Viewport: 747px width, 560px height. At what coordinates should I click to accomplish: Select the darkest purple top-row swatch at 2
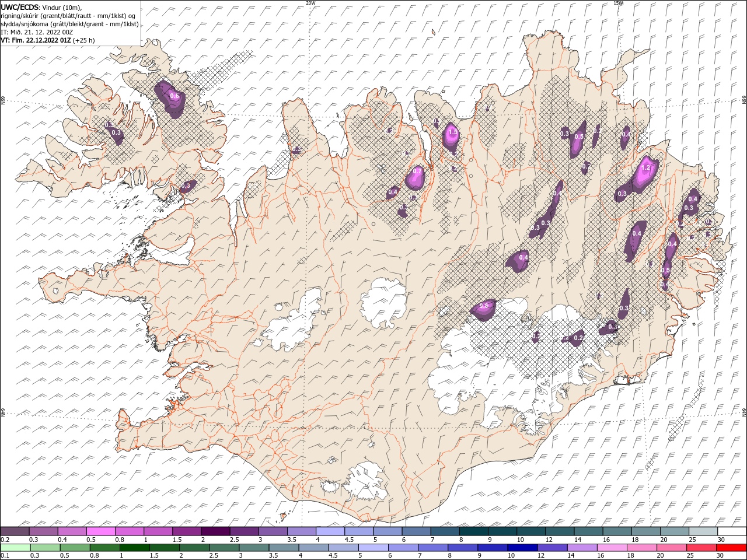coord(215,531)
